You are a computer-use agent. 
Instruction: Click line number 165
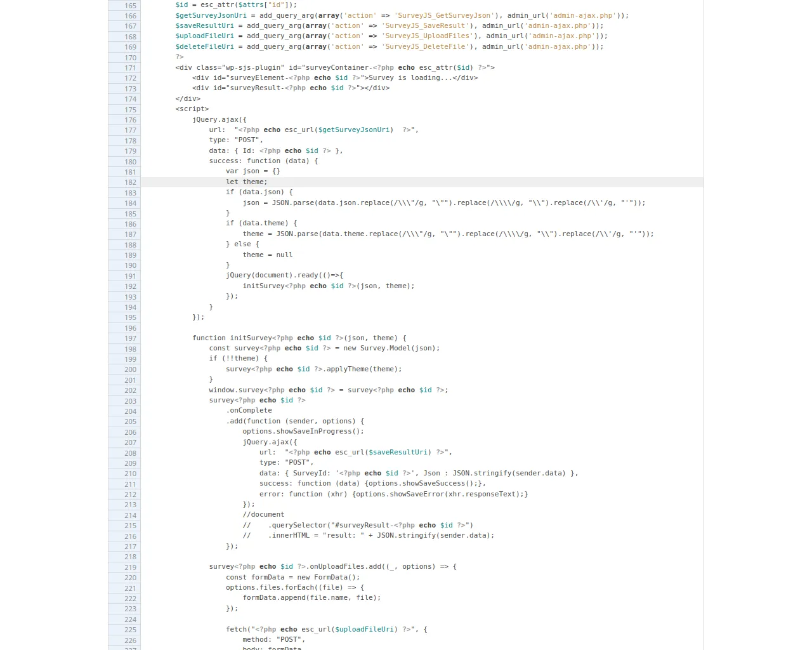[x=130, y=5]
